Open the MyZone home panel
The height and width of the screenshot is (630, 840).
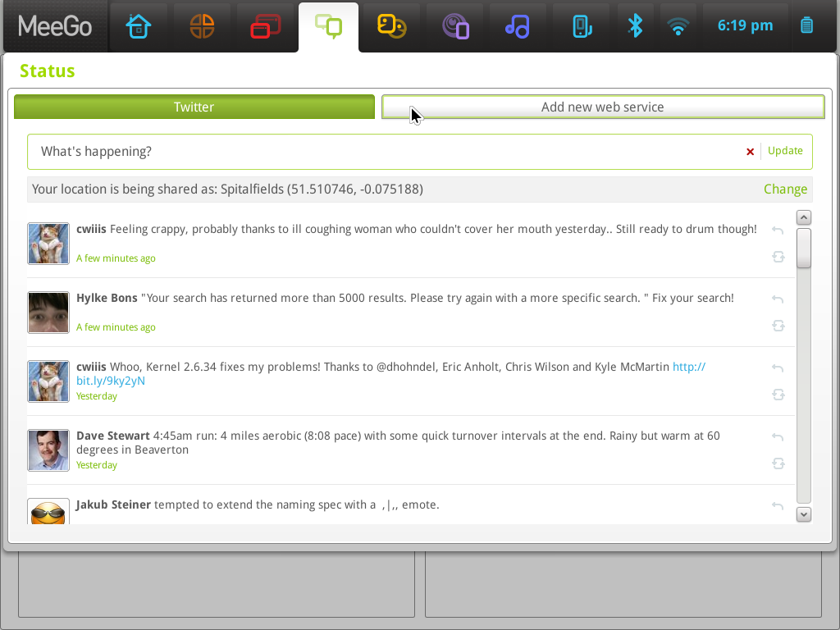(x=139, y=25)
